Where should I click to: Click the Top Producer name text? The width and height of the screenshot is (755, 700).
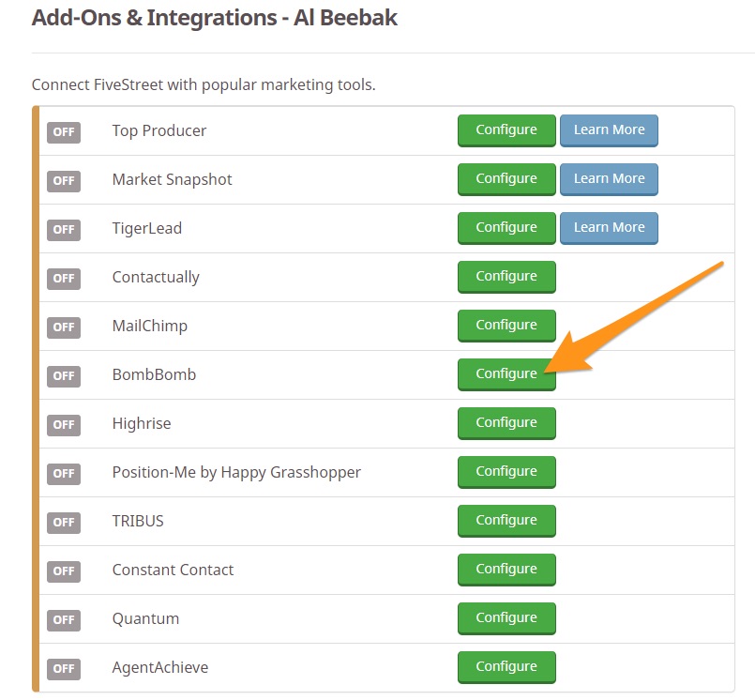coord(159,131)
